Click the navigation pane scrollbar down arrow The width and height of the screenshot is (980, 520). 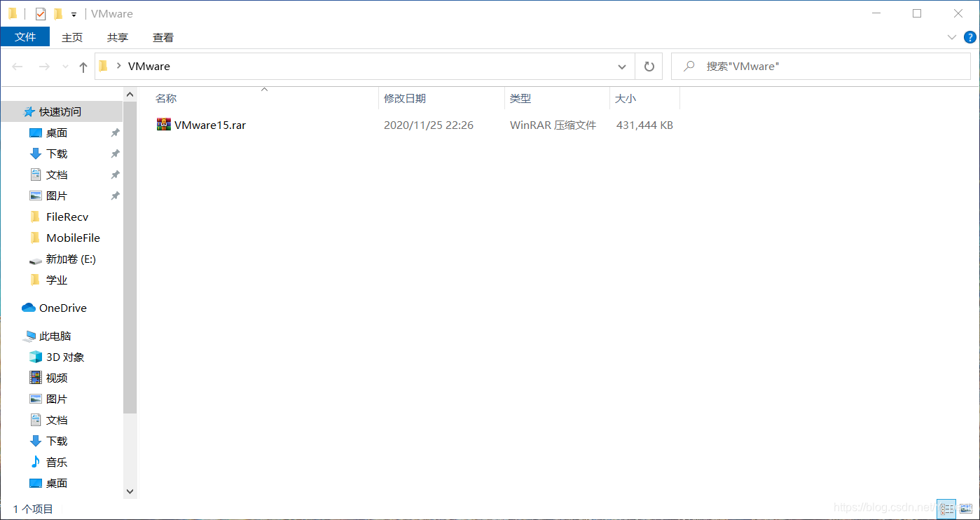click(130, 492)
